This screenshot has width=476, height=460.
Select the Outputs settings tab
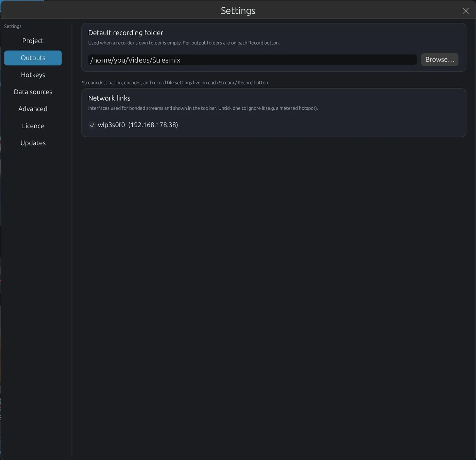(33, 58)
